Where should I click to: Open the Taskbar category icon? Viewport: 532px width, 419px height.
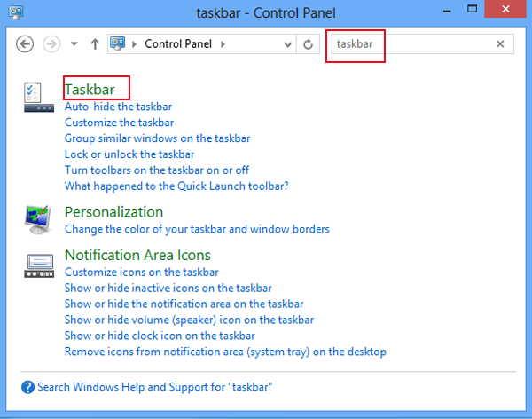pos(39,97)
